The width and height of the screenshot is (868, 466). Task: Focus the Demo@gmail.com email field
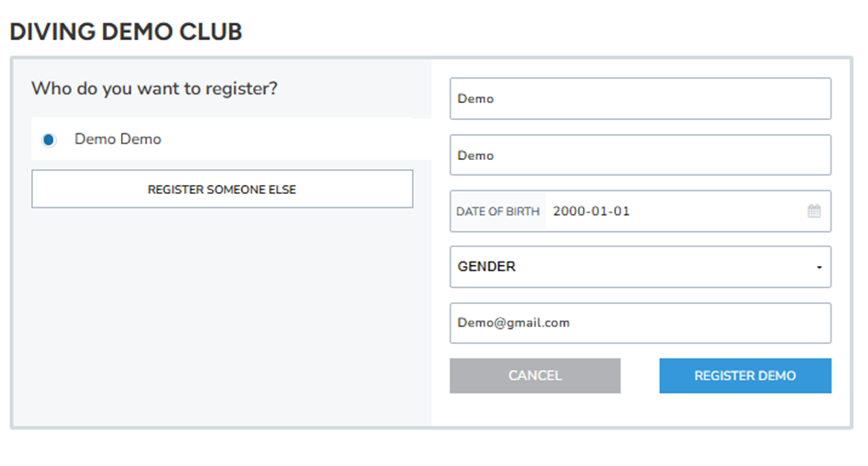640,323
